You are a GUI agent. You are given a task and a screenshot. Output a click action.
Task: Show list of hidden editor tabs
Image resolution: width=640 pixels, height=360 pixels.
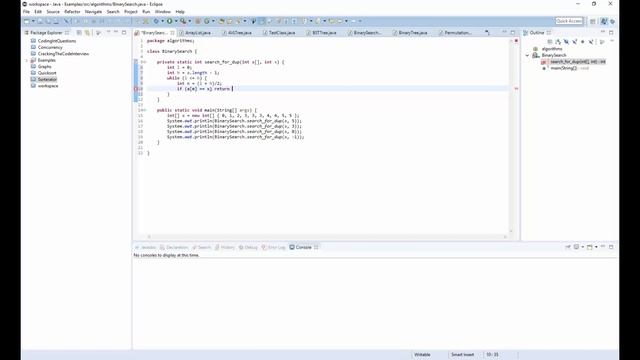(x=487, y=32)
